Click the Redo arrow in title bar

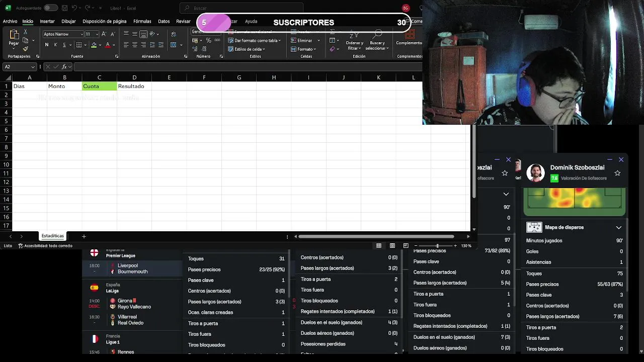tap(88, 8)
